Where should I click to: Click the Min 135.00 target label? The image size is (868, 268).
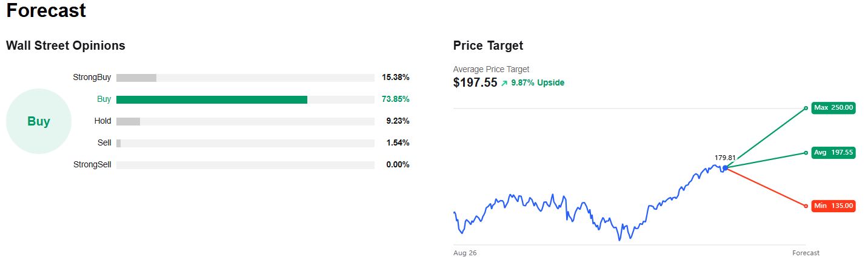point(833,206)
